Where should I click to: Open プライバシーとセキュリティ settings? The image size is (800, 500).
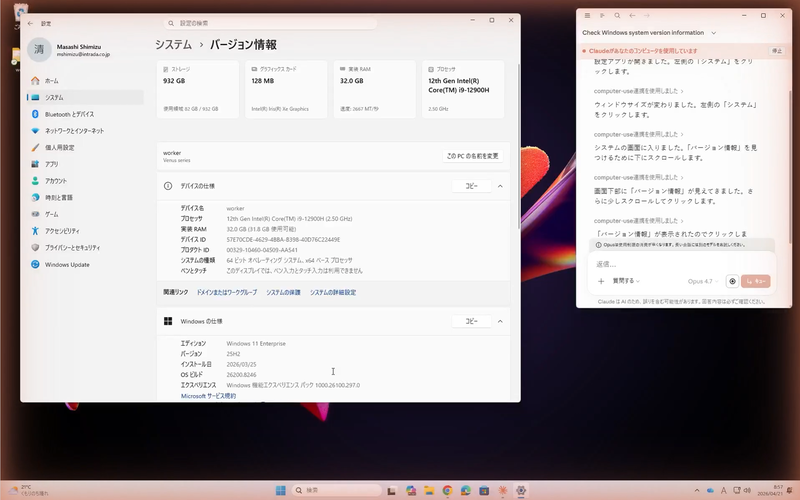point(85,247)
